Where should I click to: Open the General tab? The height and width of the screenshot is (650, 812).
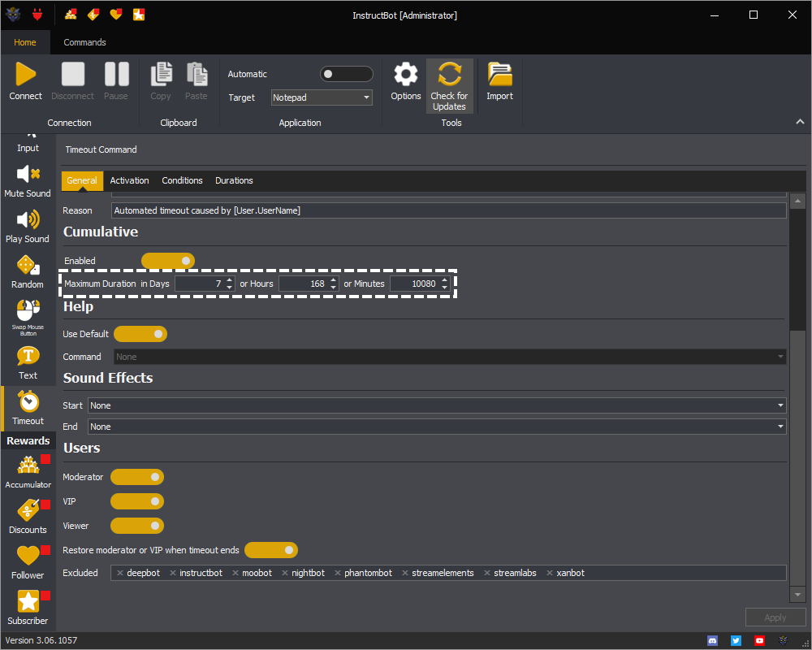coord(82,180)
